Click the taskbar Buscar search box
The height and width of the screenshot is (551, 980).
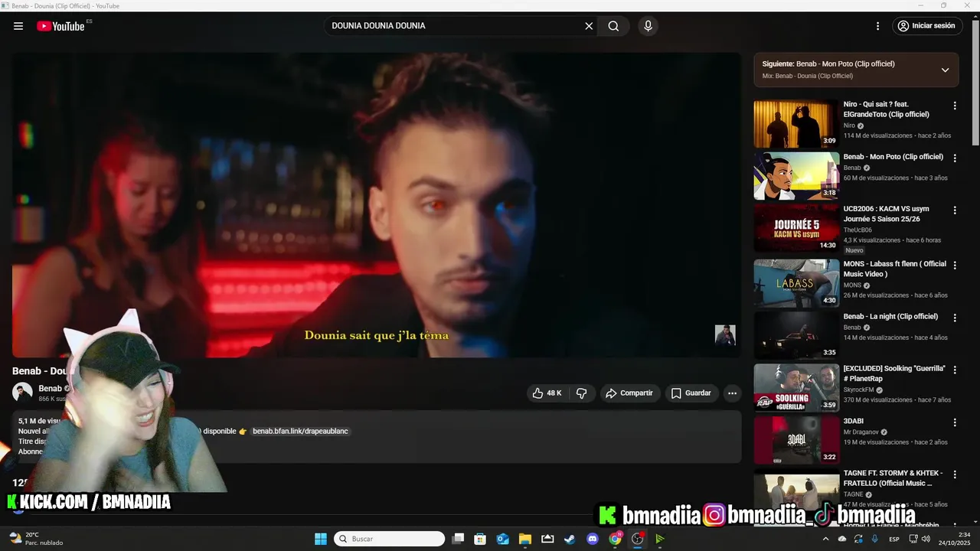click(390, 539)
